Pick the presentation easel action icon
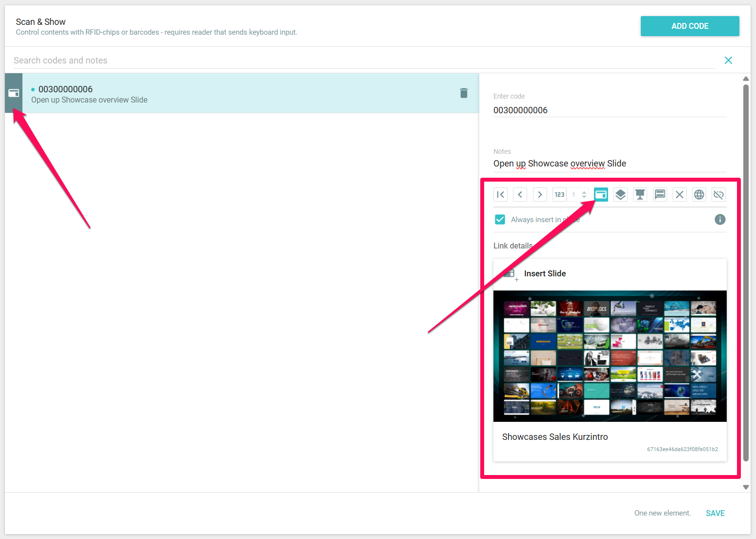The height and width of the screenshot is (539, 756). tap(640, 195)
